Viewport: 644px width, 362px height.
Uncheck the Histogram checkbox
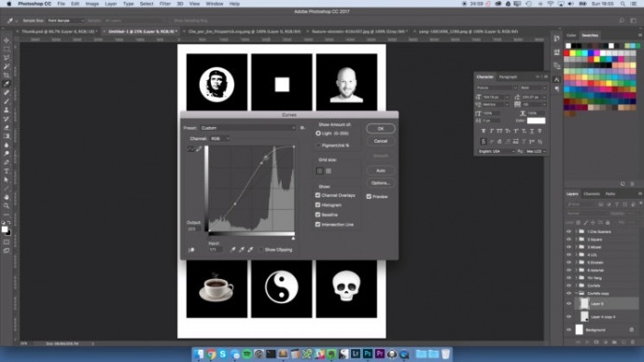coord(317,205)
